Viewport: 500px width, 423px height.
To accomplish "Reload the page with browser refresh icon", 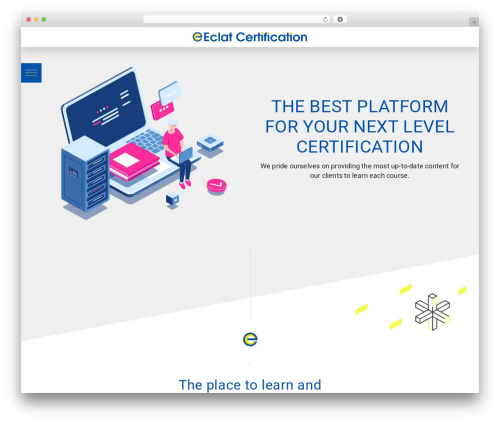I will point(325,19).
